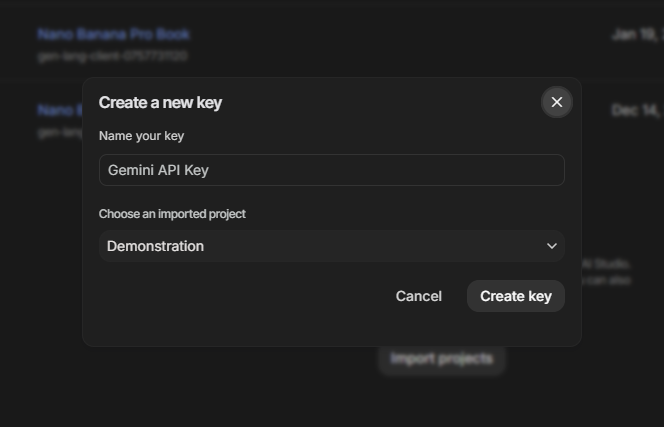Click the gen-lang-client ID under Nano Banana Pro Book
The width and height of the screenshot is (664, 427).
pyautogui.click(x=112, y=56)
